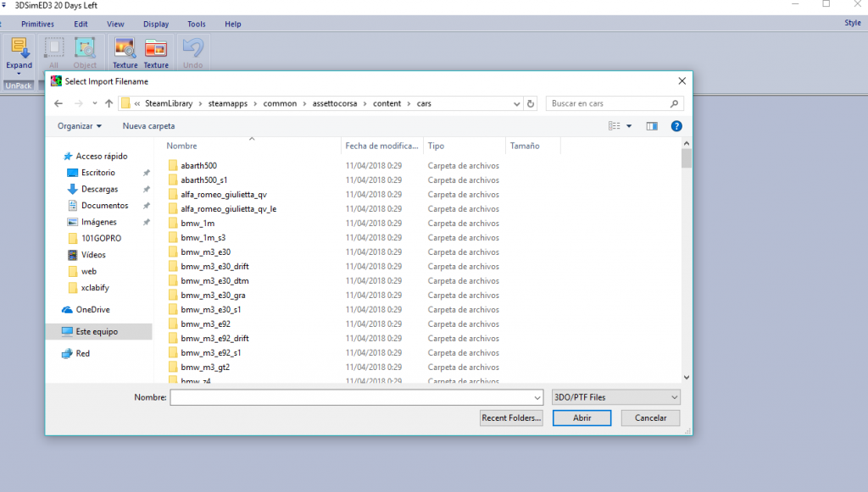Select Acceso rápido in the sidebar
Viewport: 868px width, 492px height.
(102, 156)
